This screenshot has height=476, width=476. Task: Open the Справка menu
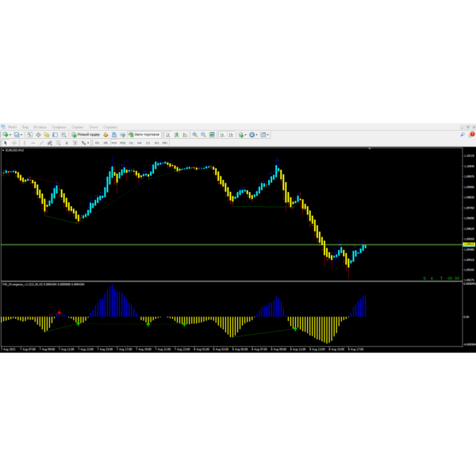[110, 127]
